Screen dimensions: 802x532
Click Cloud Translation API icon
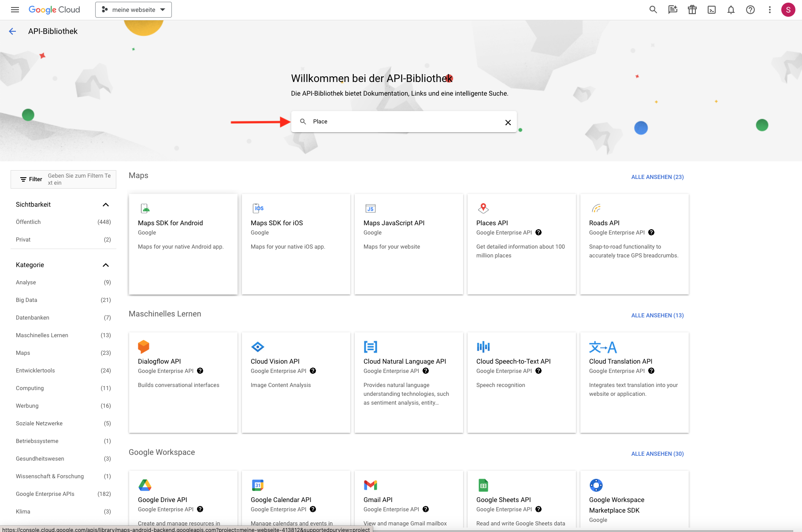point(603,347)
